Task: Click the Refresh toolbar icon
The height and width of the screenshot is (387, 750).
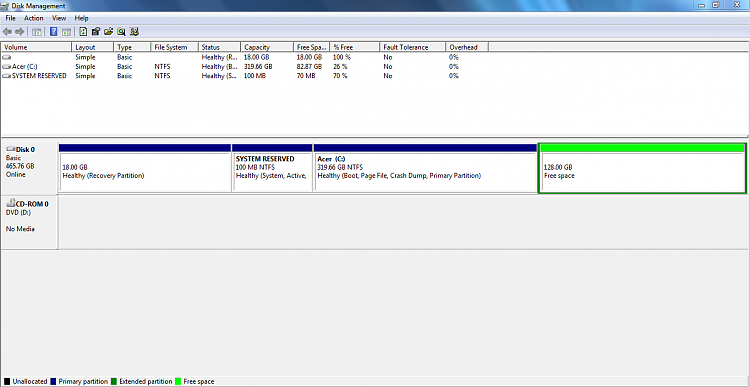Action: tap(83, 32)
